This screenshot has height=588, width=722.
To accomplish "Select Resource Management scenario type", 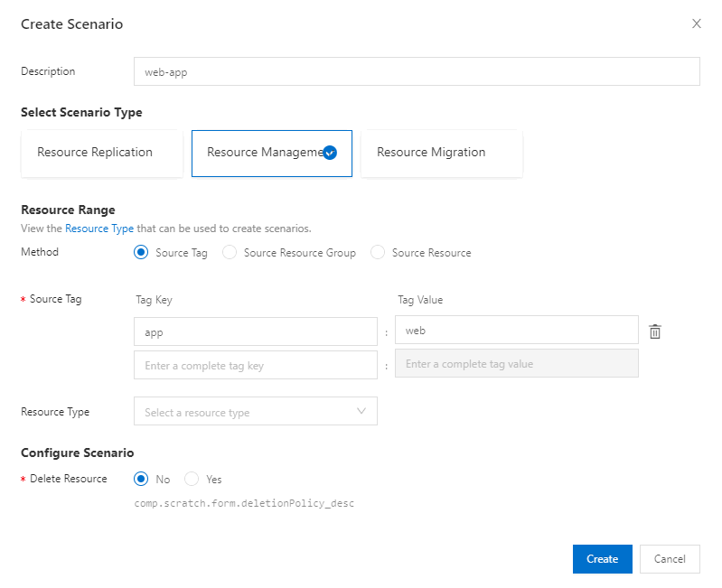I will click(x=272, y=154).
